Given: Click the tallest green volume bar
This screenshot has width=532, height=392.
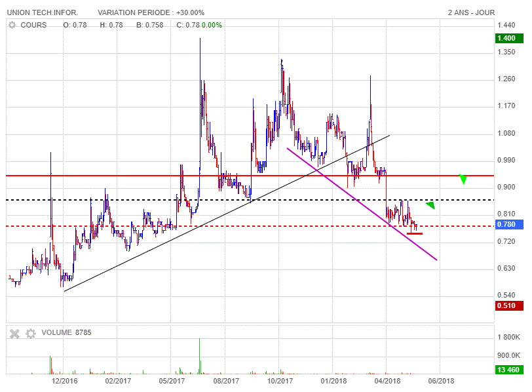Looking at the screenshot, I should [x=199, y=356].
